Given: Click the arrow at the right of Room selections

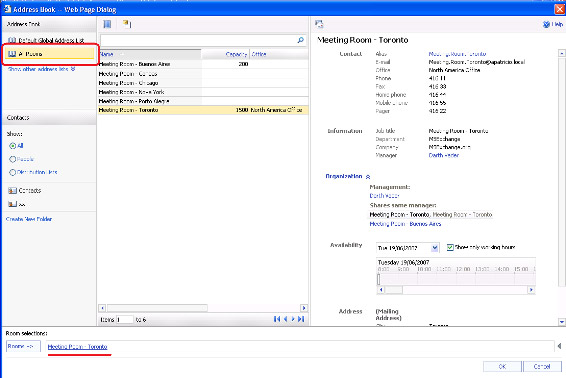Looking at the screenshot, I should click(x=559, y=346).
